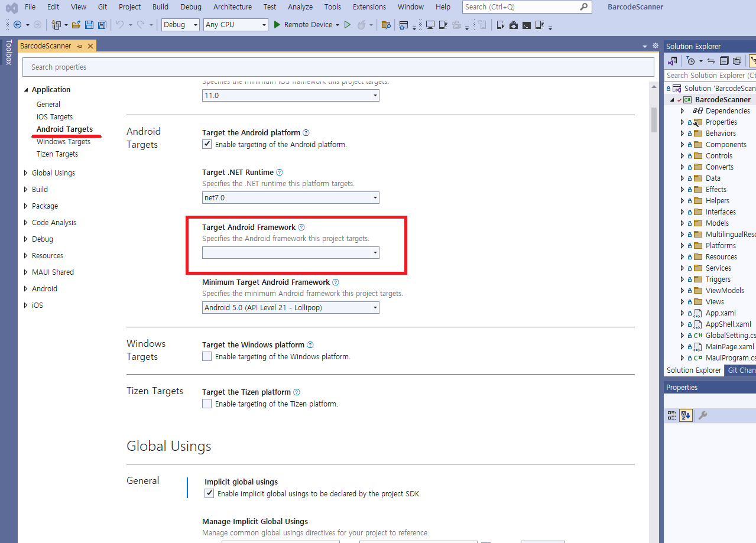Viewport: 756px width, 543px height.
Task: Click the Start Without Debugging outline play icon
Action: (348, 25)
